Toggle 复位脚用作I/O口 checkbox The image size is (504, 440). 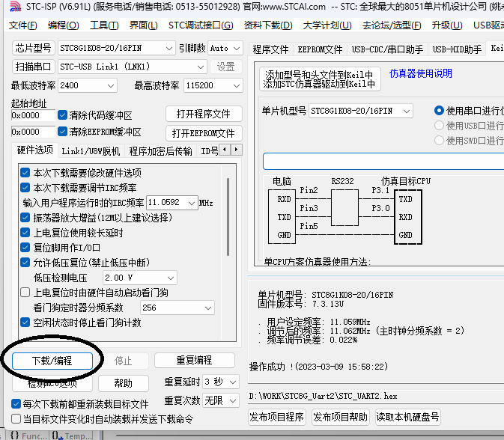(25, 247)
